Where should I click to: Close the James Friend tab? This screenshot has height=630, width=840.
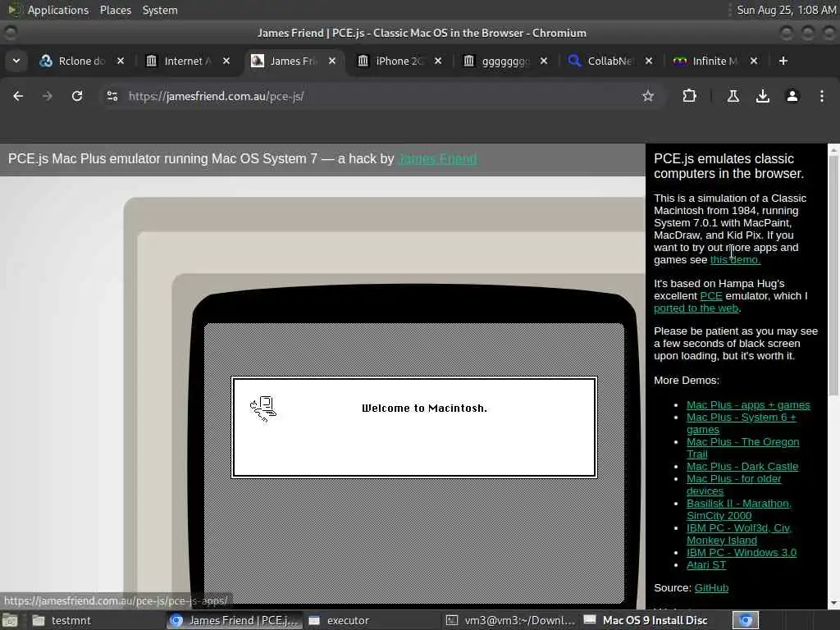(x=332, y=61)
